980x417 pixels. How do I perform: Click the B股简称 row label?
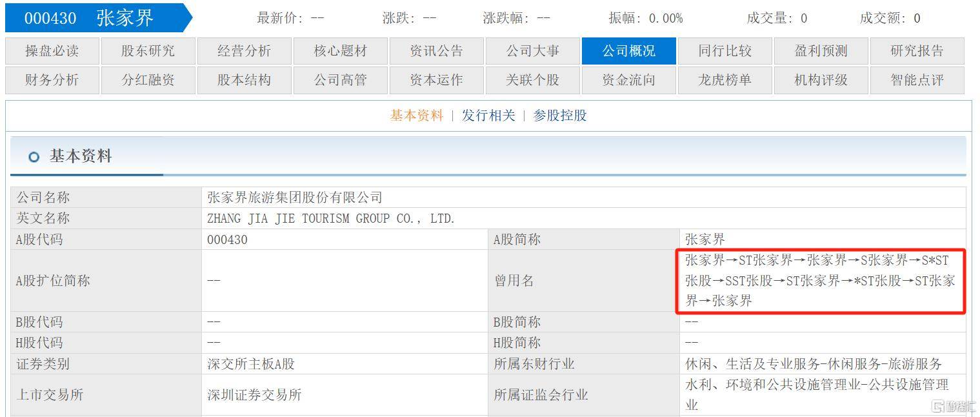click(517, 322)
